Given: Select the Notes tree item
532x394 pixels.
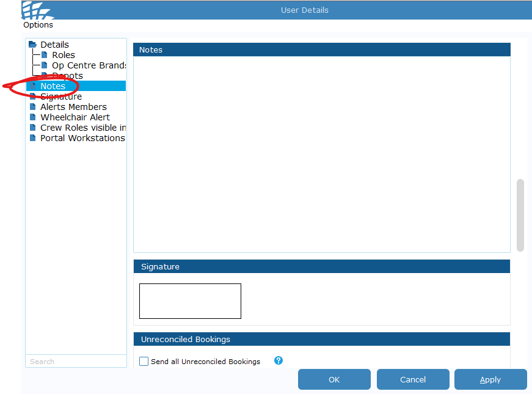Looking at the screenshot, I should pyautogui.click(x=53, y=86).
